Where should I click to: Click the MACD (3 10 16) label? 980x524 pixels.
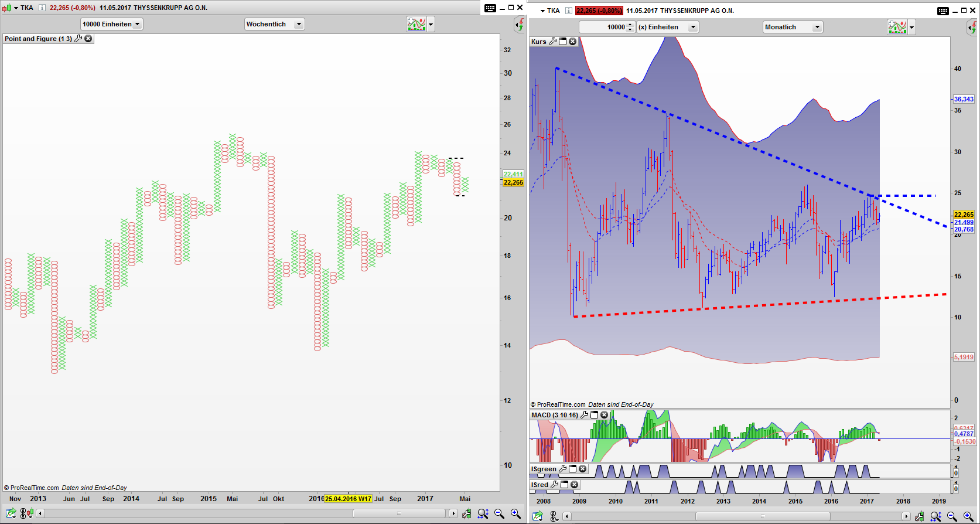[x=554, y=415]
